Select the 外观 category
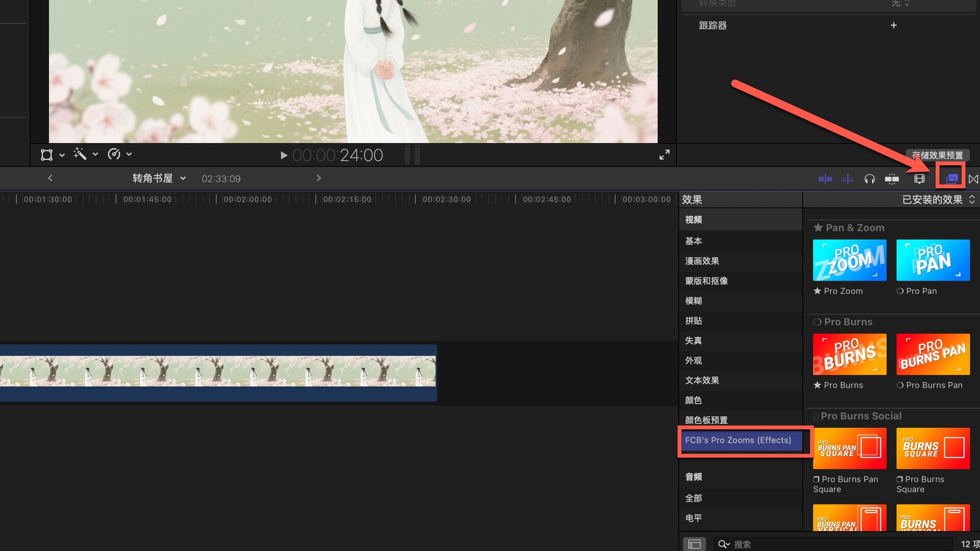The width and height of the screenshot is (980, 551). (740, 361)
